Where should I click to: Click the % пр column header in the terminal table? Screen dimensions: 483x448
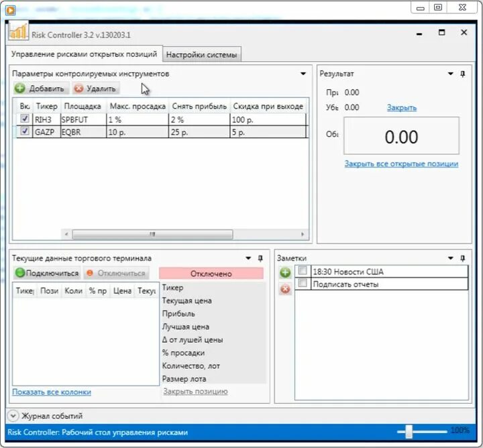coord(98,291)
